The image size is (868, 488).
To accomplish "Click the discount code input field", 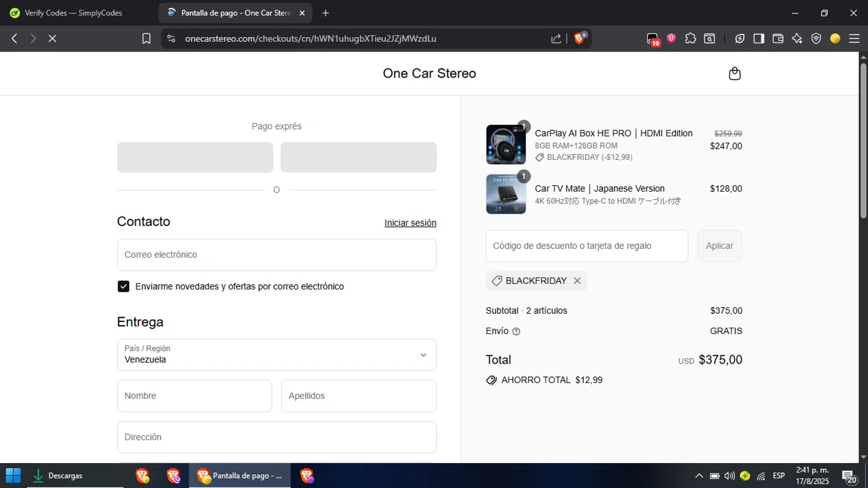I will pyautogui.click(x=587, y=246).
